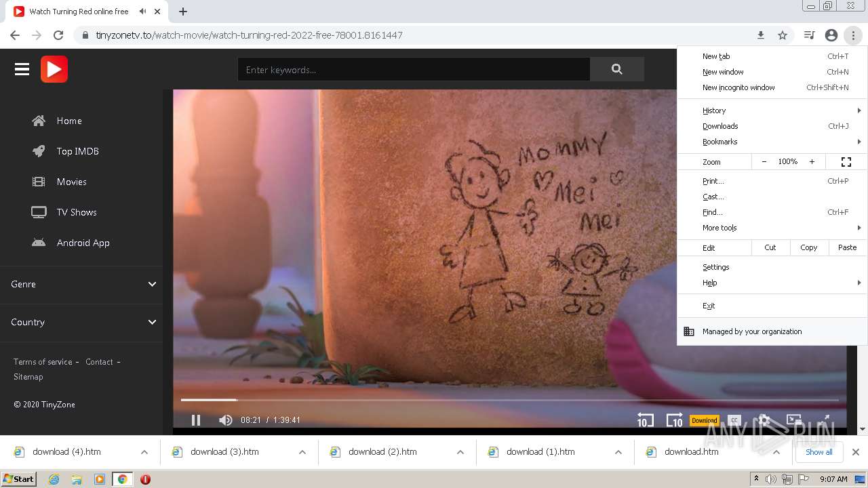The width and height of the screenshot is (868, 488).
Task: Click the Chrome three-dot menu button
Action: point(853,35)
